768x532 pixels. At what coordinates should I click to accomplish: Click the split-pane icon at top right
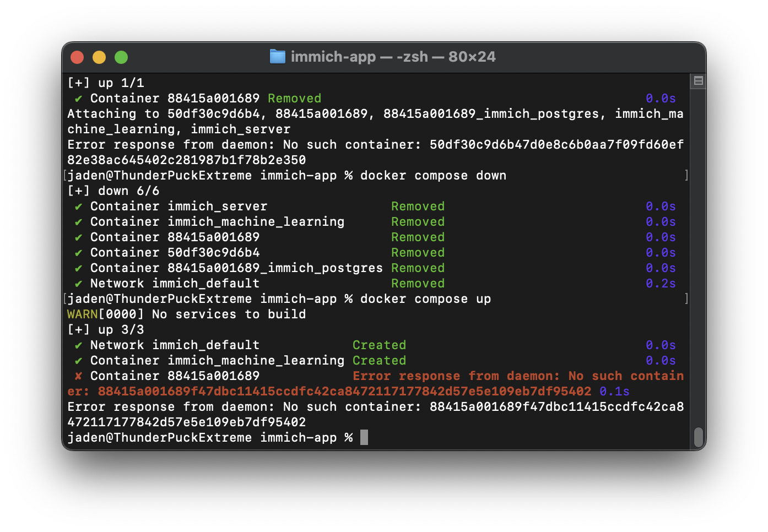[x=697, y=80]
